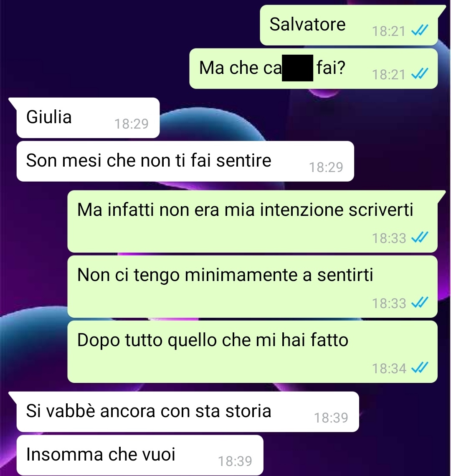Click the 18:34 timestamp in the green bubble
Image resolution: width=451 pixels, height=476 pixels.
click(389, 369)
